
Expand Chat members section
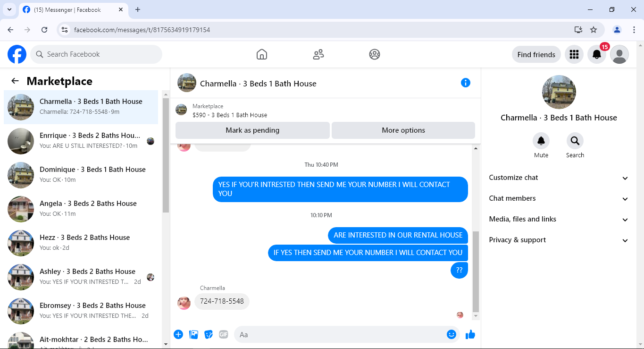pos(559,198)
